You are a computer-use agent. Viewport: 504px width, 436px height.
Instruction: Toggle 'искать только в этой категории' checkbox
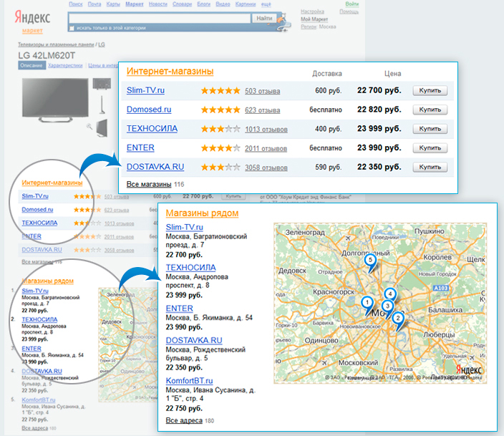[x=72, y=29]
